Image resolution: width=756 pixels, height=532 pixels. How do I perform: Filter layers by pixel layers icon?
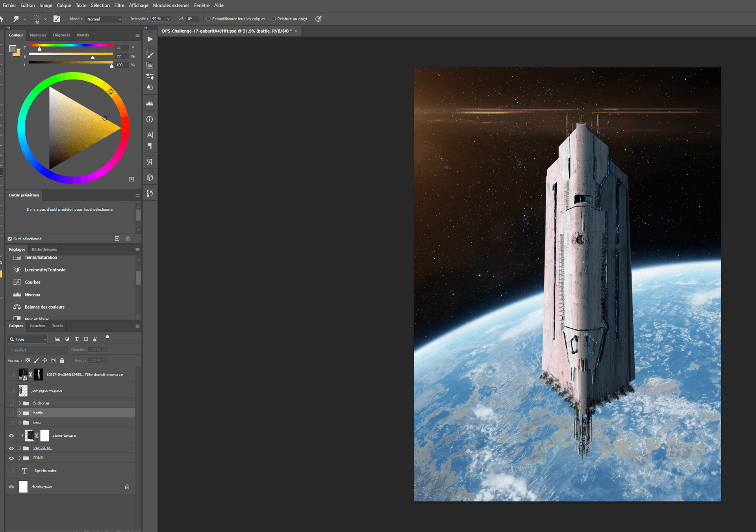point(58,339)
